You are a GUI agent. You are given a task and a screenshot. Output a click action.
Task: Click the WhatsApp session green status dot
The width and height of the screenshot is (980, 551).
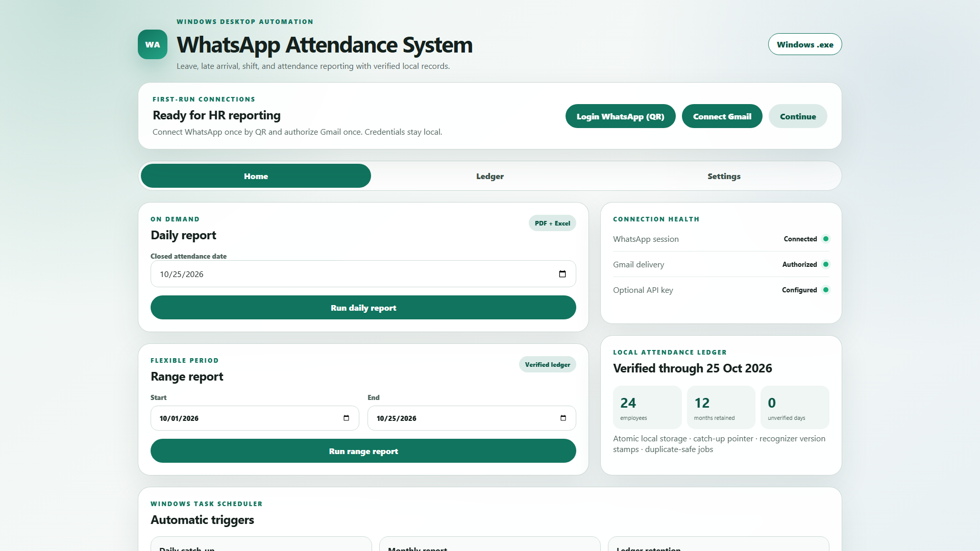click(826, 239)
